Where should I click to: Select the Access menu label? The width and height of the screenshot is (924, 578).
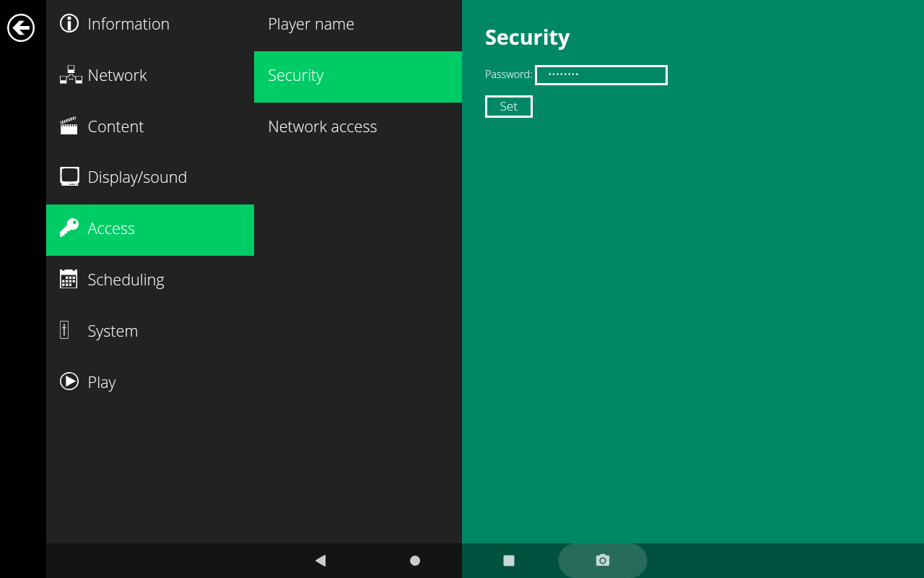point(111,228)
